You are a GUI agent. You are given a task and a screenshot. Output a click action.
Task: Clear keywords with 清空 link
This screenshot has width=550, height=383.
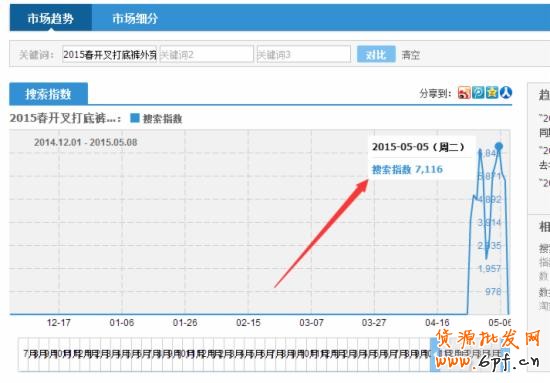[x=410, y=55]
